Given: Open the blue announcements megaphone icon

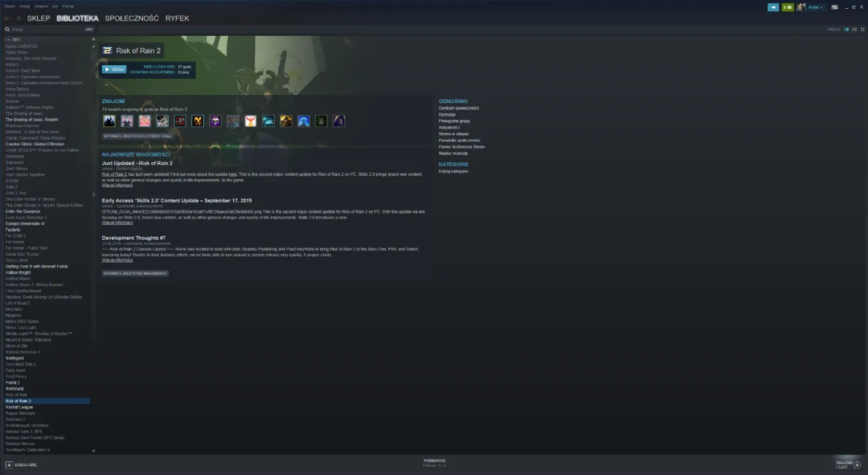Looking at the screenshot, I should click(773, 7).
